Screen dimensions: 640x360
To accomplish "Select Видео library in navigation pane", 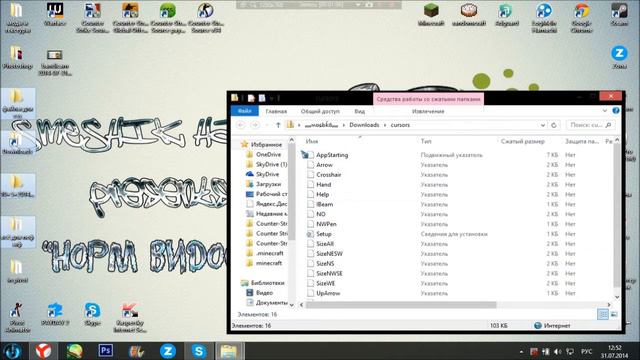I will click(264, 293).
